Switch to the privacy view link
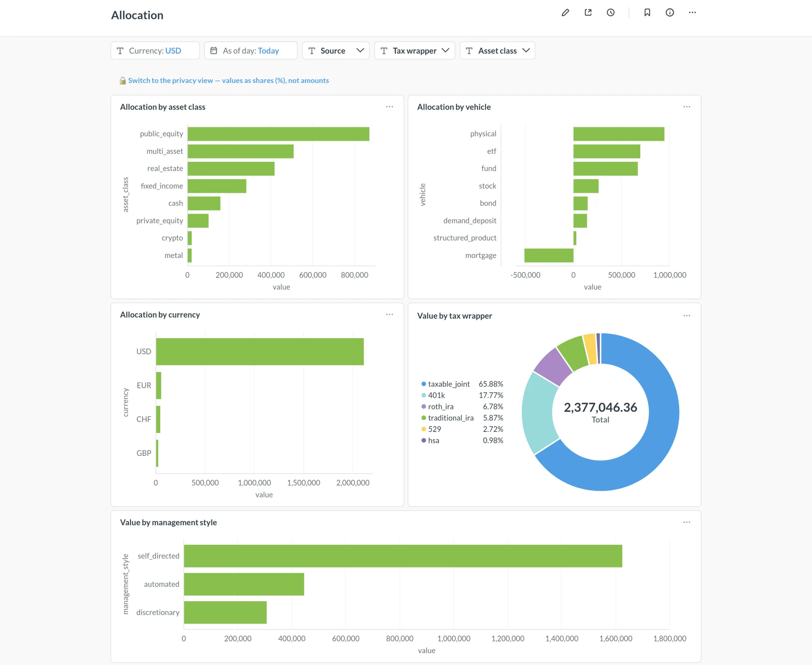This screenshot has height=665, width=812. 229,80
